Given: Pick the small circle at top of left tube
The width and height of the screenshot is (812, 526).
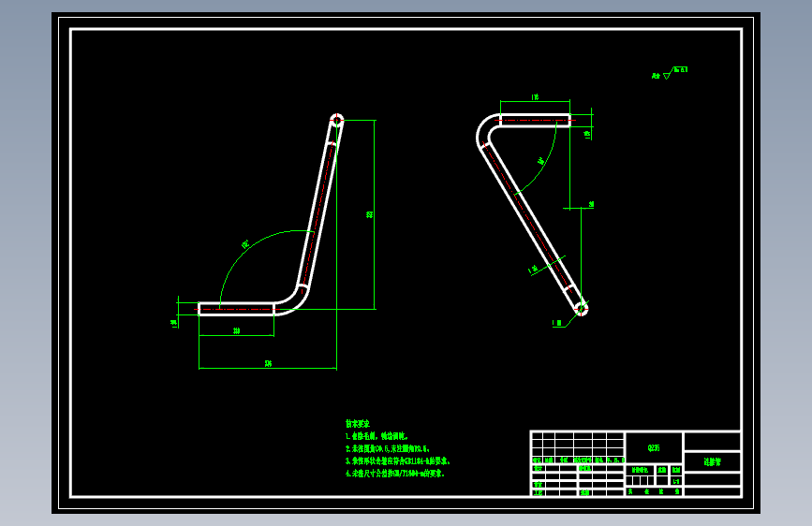Looking at the screenshot, I should point(336,121).
